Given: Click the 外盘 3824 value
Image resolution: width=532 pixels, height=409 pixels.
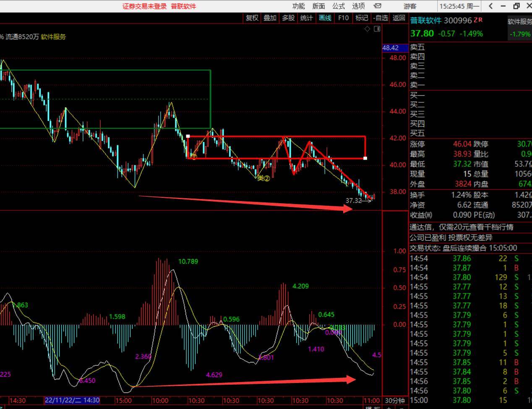Looking at the screenshot, I should coord(463,184).
